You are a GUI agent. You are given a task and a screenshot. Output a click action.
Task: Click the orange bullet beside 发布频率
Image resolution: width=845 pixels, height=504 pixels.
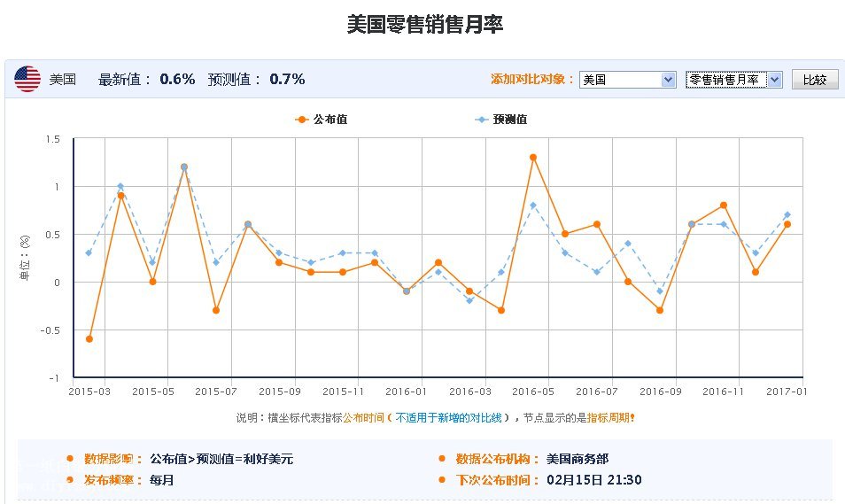point(70,480)
